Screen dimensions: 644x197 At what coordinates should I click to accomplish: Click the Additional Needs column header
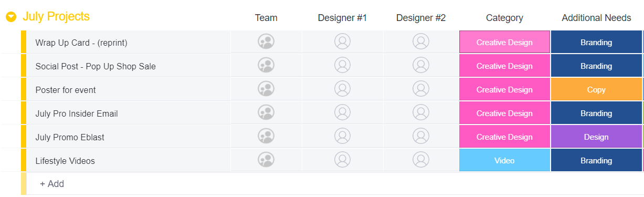pos(596,18)
